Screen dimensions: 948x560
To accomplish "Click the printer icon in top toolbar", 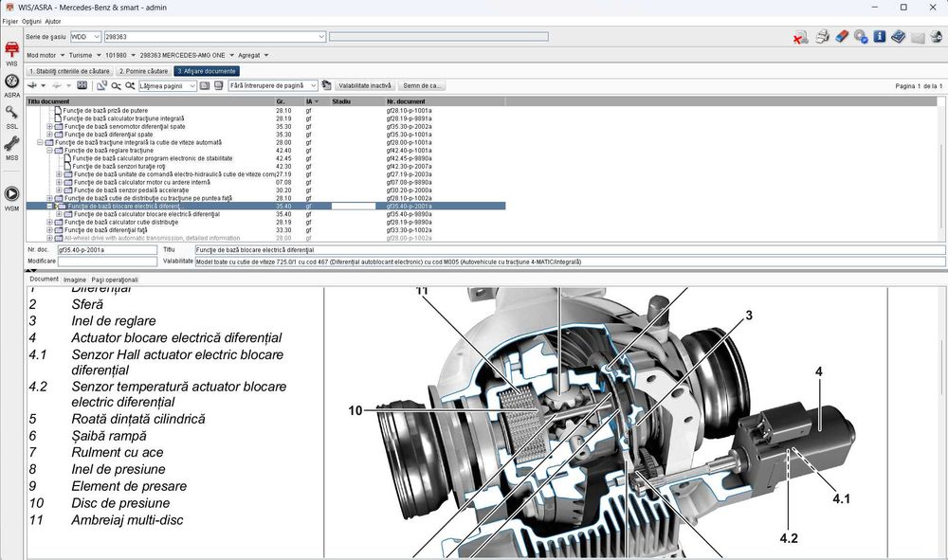I will (822, 37).
